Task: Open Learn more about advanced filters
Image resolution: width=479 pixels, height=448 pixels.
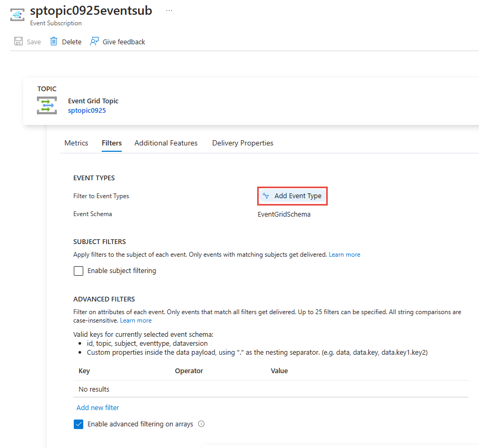Action: point(136,320)
